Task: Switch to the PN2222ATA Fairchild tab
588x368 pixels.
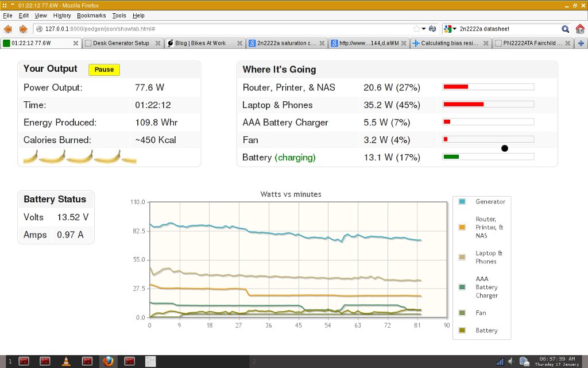Action: click(x=532, y=43)
